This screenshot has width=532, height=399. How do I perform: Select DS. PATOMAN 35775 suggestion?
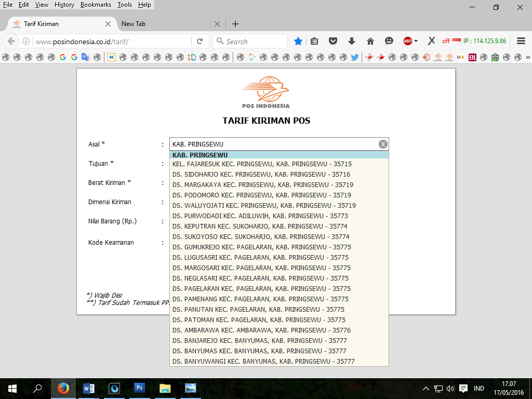coord(279,320)
